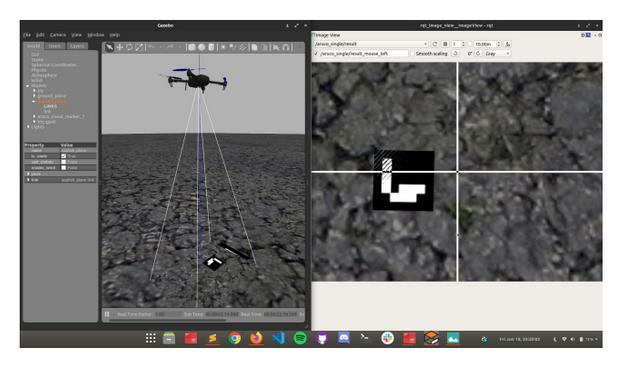Collapse the Models tree node
This screenshot has width=621, height=373.
click(27, 86)
